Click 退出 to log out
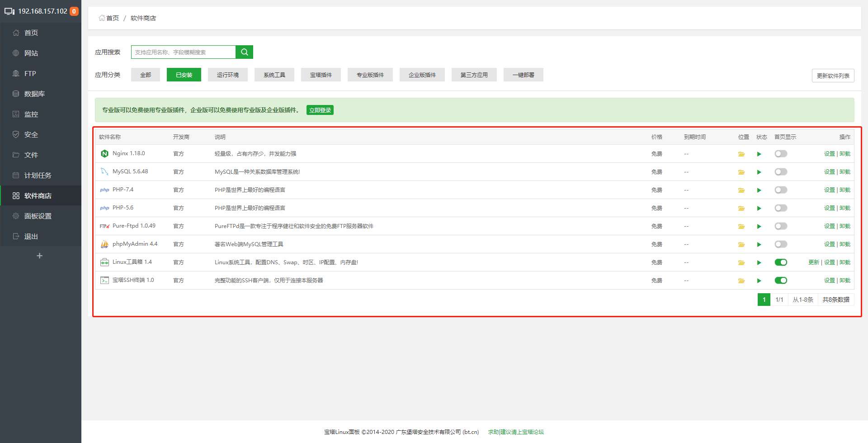Image resolution: width=868 pixels, height=443 pixels. (41, 236)
